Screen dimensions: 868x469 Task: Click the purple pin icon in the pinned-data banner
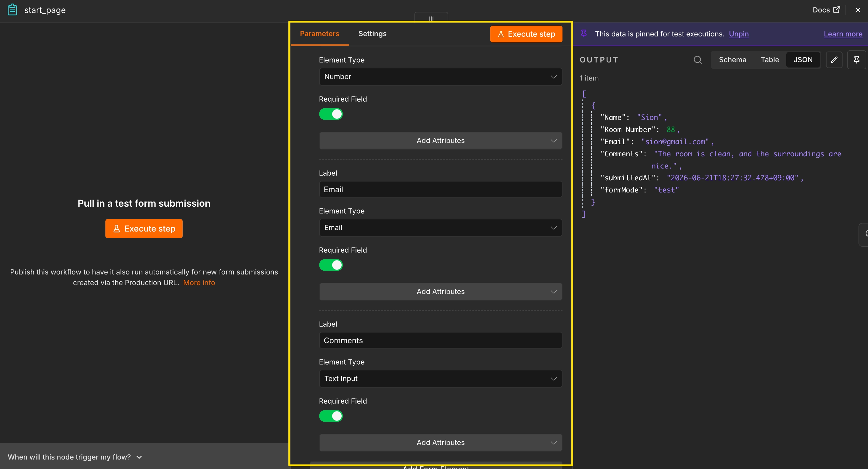coord(584,33)
